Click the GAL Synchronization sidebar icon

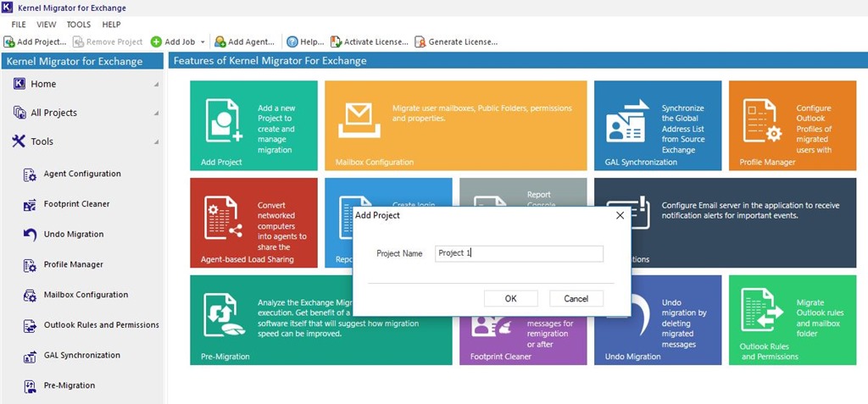coord(30,357)
